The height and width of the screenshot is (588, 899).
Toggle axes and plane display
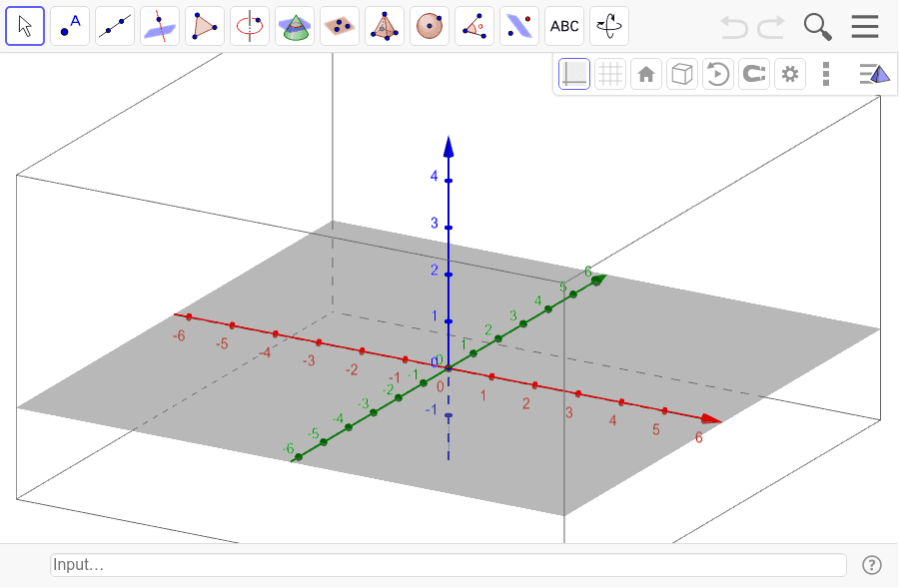(574, 74)
